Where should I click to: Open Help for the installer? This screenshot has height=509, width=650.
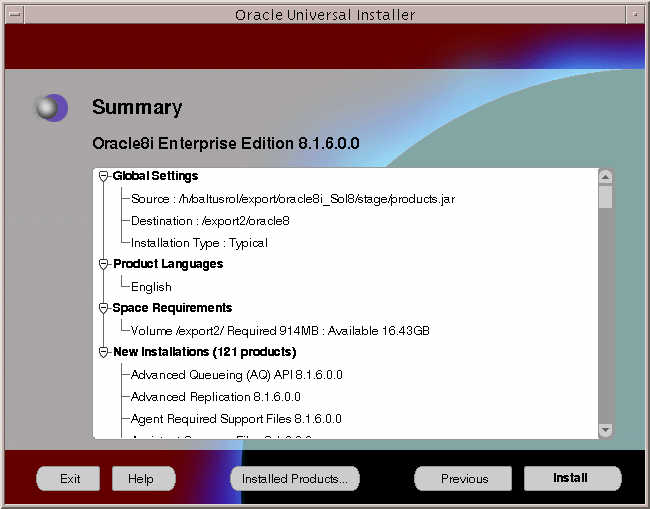(143, 479)
